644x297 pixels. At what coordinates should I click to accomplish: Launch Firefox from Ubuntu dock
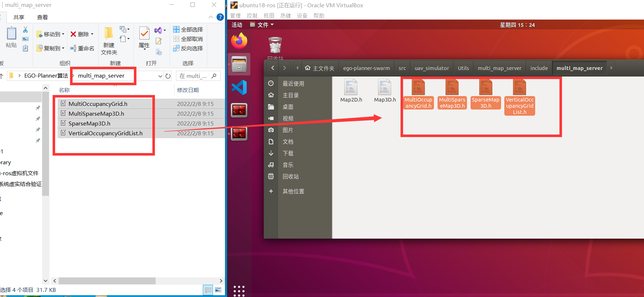tap(239, 41)
